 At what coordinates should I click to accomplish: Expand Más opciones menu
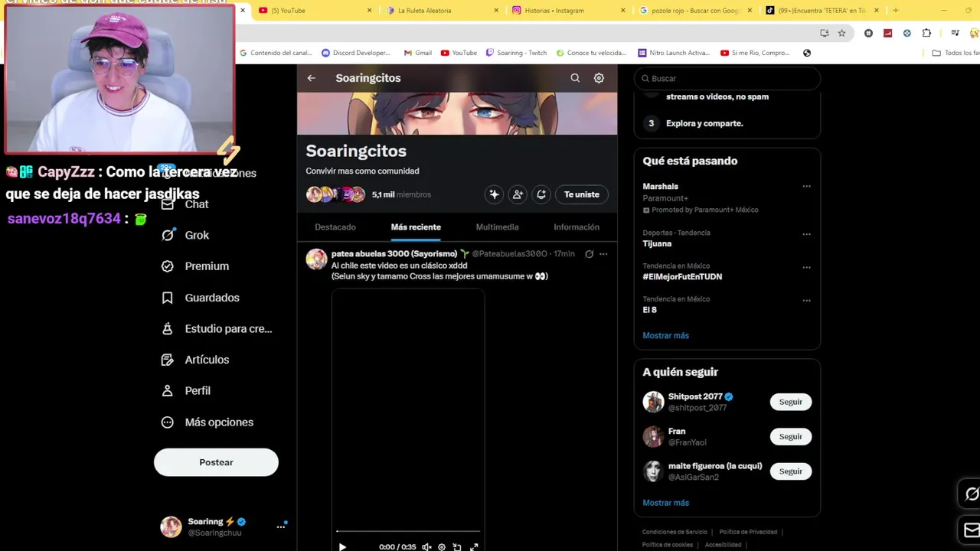207,422
